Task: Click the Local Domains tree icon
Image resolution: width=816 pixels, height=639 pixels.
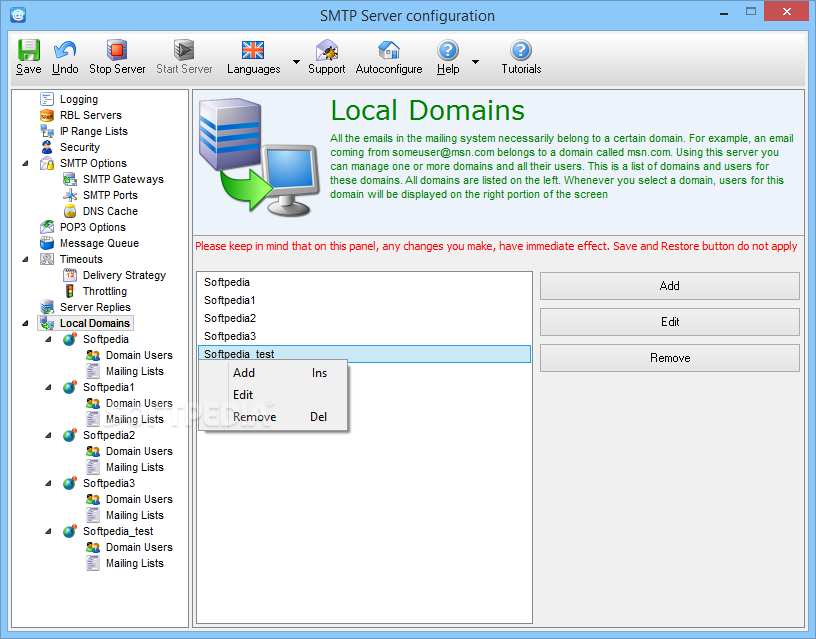Action: pos(47,323)
